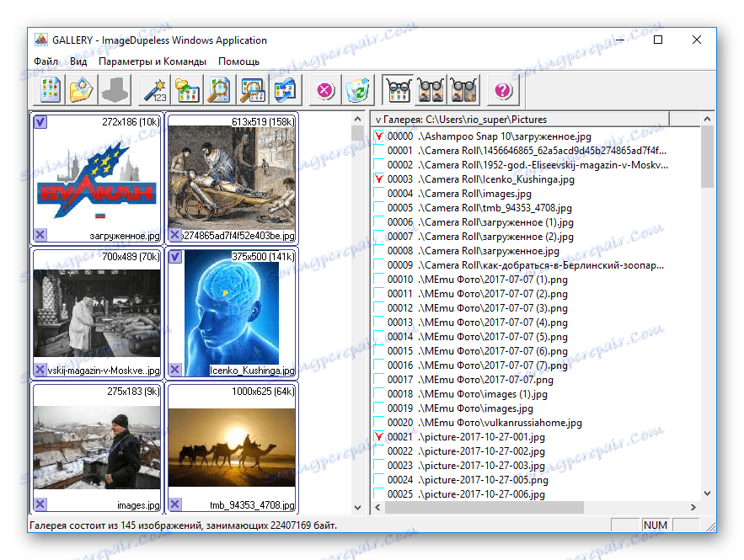Viewport: 744px width, 560px height.
Task: Open the Файл menu
Action: click(46, 61)
